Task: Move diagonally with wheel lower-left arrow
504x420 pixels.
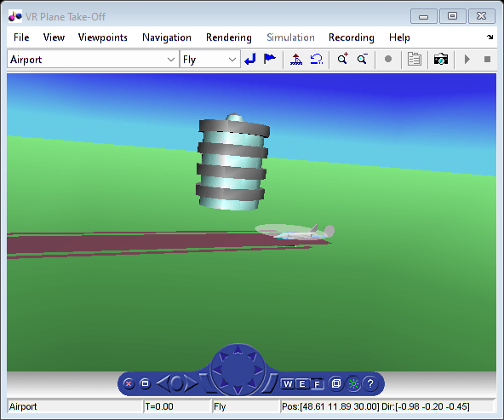Action: pyautogui.click(x=223, y=383)
